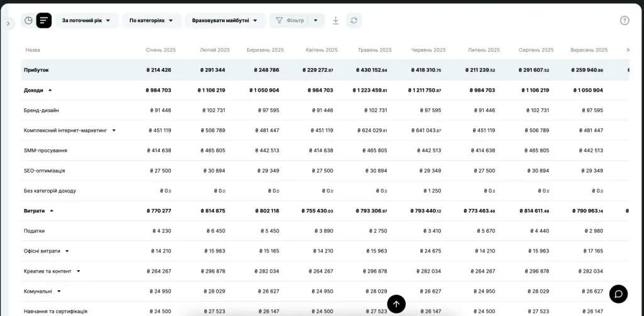Open the arrow next to Фільтр
This screenshot has height=316, width=644.
click(316, 21)
